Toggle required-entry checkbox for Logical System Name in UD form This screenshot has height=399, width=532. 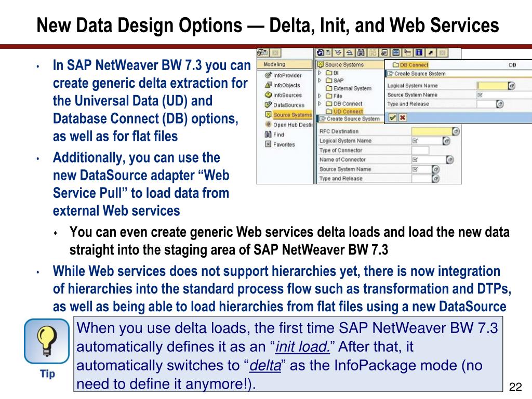point(415,141)
